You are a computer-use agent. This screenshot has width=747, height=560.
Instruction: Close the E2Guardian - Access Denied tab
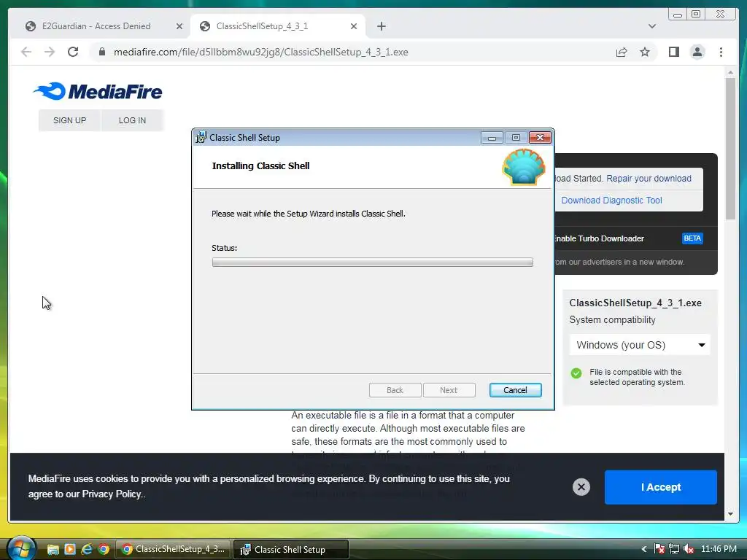pos(179,26)
